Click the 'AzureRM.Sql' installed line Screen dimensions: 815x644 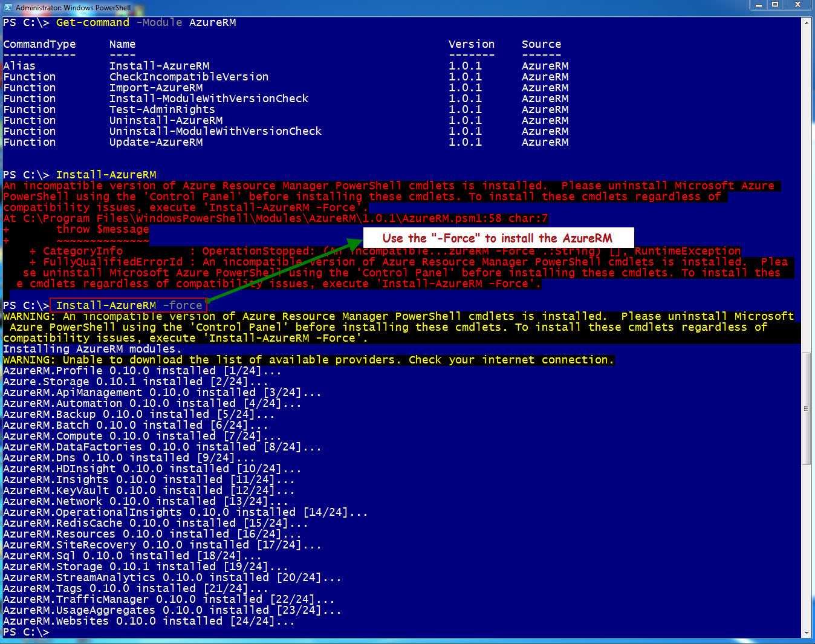(132, 556)
